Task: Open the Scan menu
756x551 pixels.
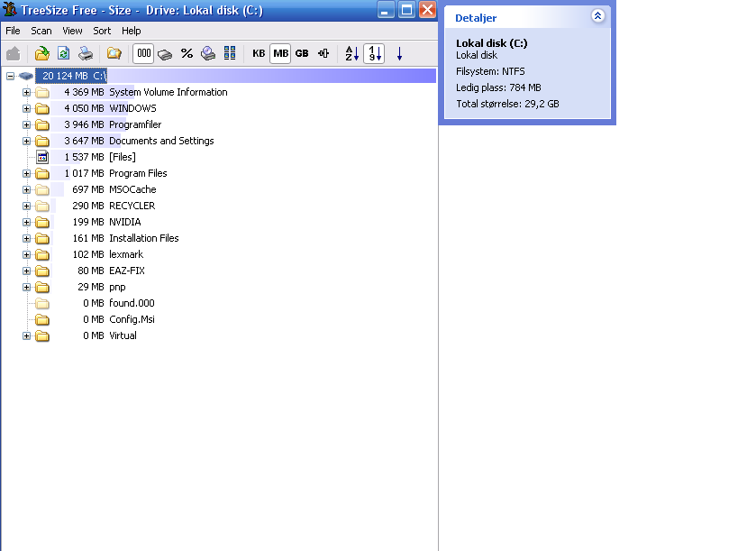Action: 41,31
